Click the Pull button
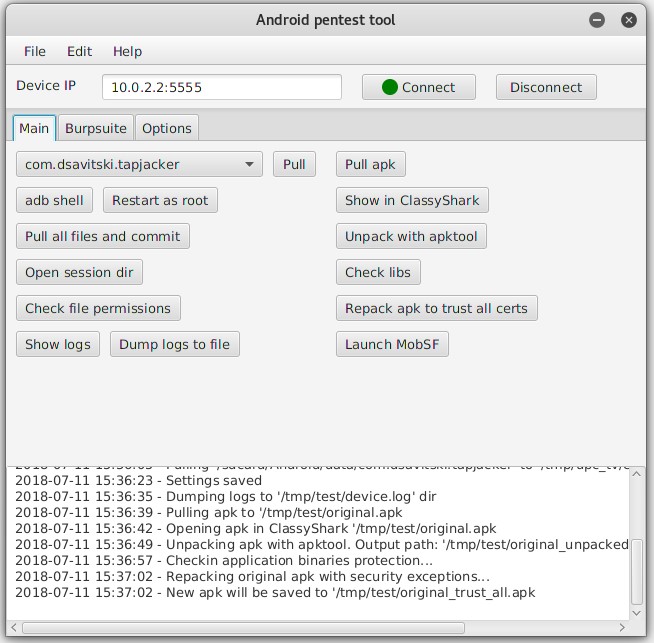Image resolution: width=654 pixels, height=643 pixels. [294, 164]
